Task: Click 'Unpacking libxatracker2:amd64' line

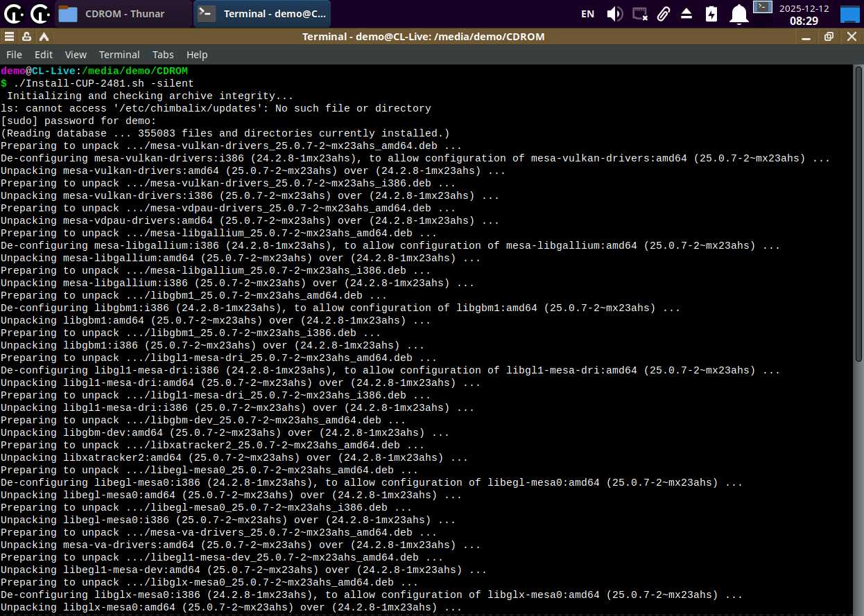Action: (x=234, y=457)
